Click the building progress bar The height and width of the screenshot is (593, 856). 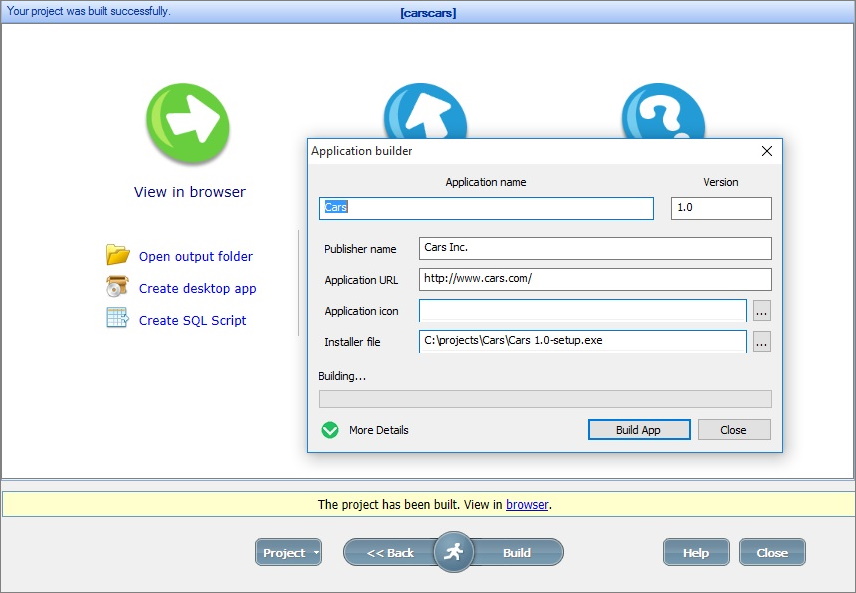(545, 399)
